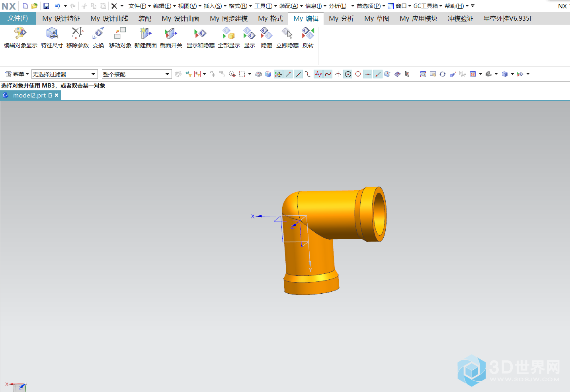The image size is (570, 392).
Task: Open the Preferences (首选项(P)) menu
Action: pyautogui.click(x=371, y=6)
